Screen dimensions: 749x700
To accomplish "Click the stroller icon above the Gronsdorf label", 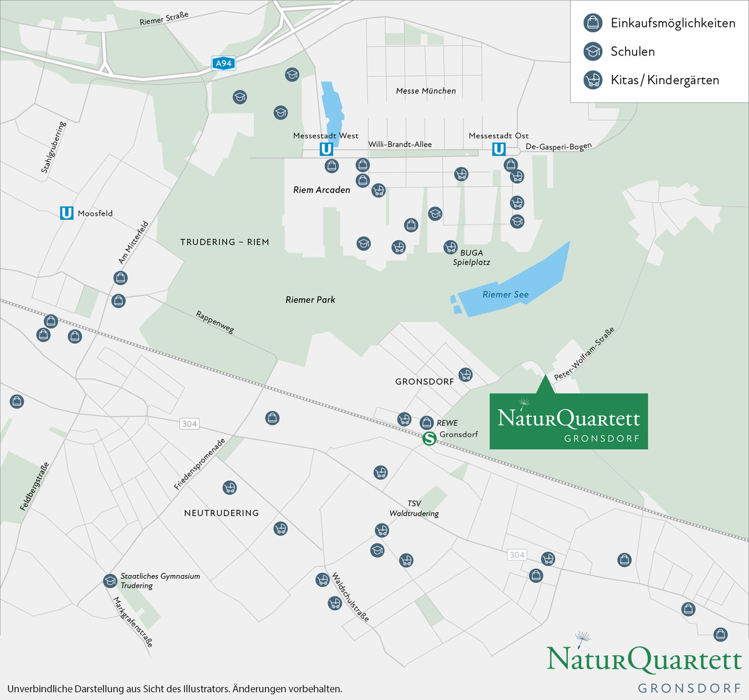I will pyautogui.click(x=464, y=376).
